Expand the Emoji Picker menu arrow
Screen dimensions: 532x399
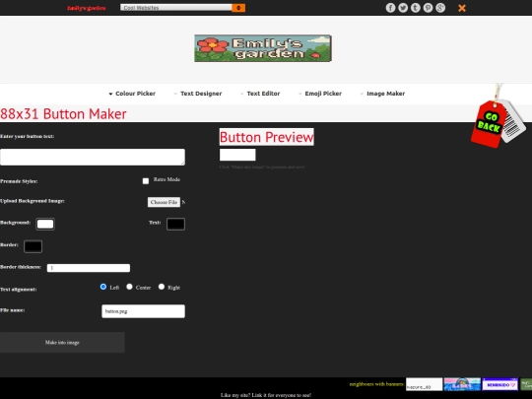[x=299, y=94]
